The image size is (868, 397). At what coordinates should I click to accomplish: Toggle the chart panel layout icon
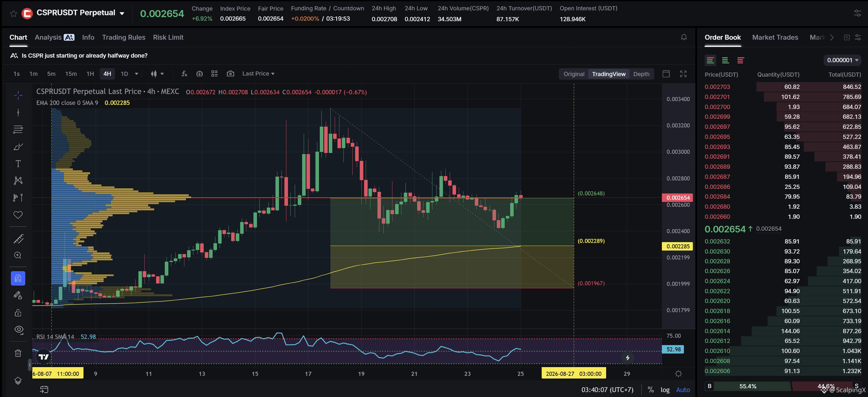point(666,74)
